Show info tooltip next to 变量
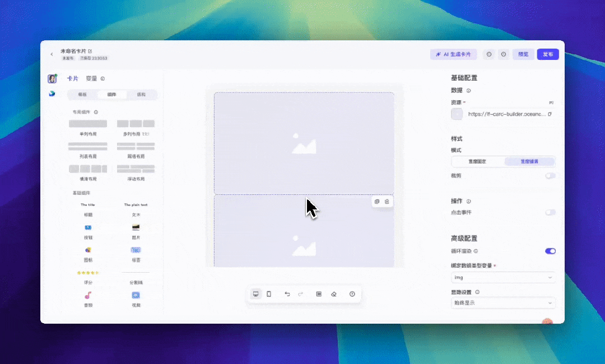The height and width of the screenshot is (364, 605). (x=103, y=78)
